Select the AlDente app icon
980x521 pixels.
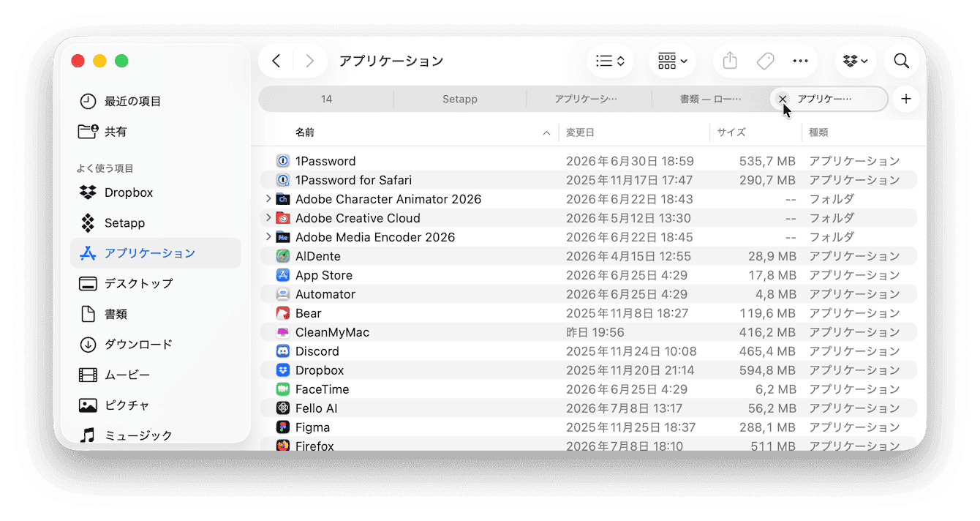283,256
